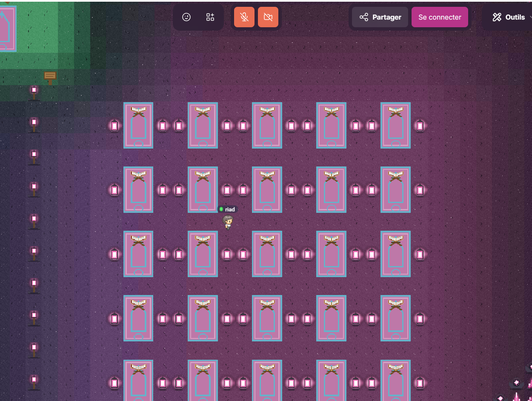Image resolution: width=532 pixels, height=401 pixels.
Task: Open the Outils tools menu
Action: [509, 17]
